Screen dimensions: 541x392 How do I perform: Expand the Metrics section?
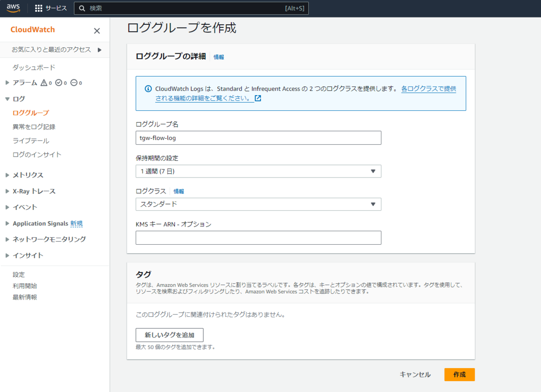[x=7, y=175]
